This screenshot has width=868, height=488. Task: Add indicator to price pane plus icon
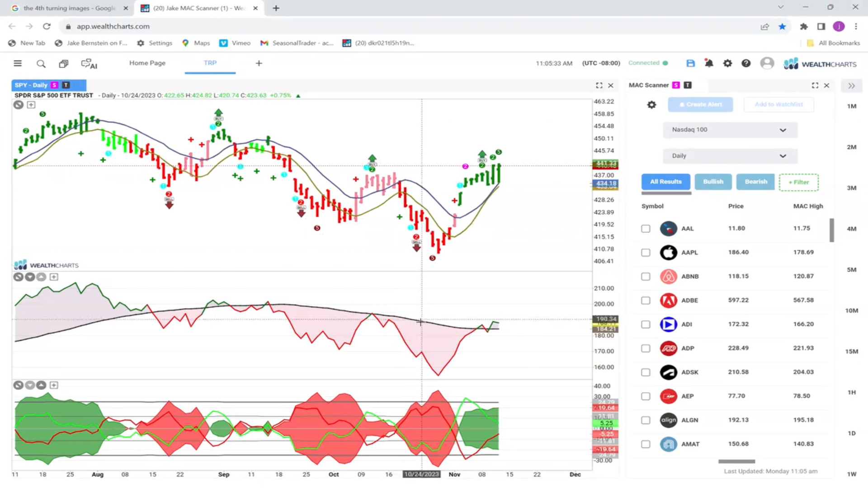(x=31, y=105)
